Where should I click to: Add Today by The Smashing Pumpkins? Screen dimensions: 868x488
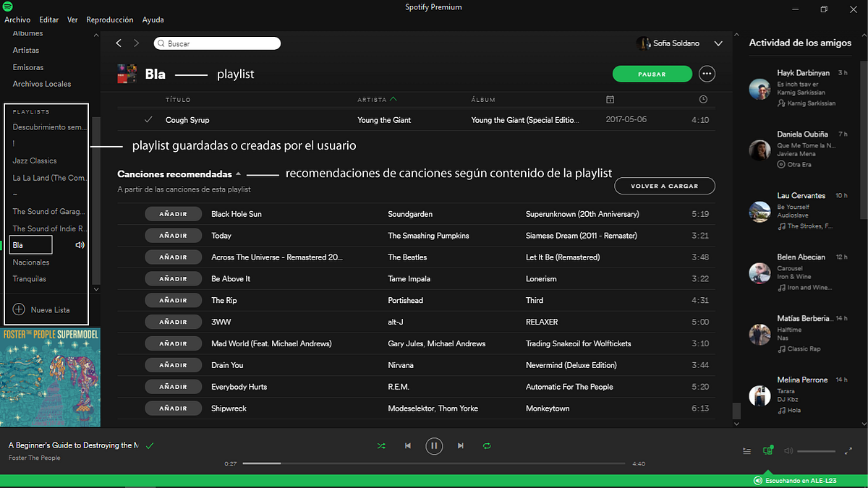(x=173, y=236)
